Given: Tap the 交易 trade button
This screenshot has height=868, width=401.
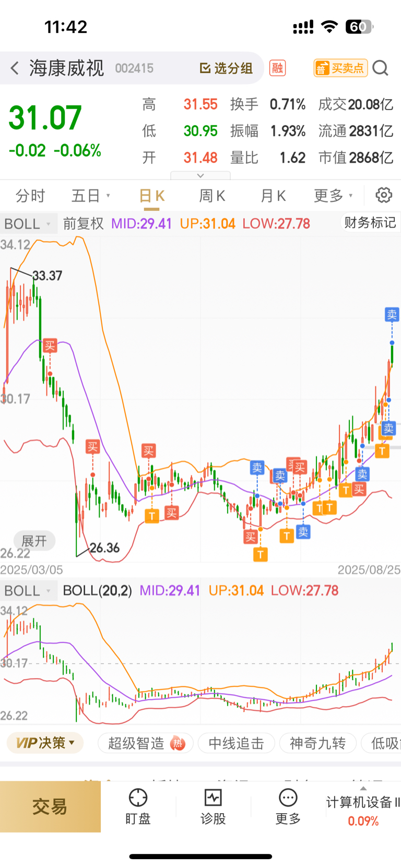Looking at the screenshot, I should [x=50, y=806].
